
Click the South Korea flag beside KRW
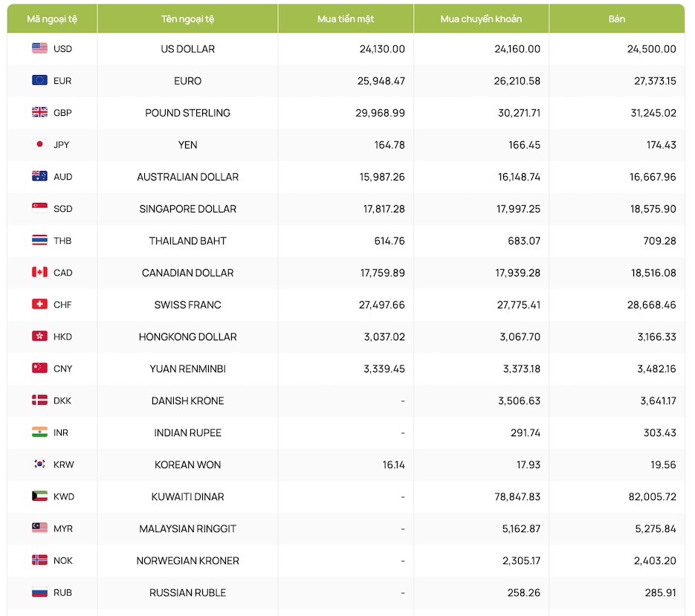pyautogui.click(x=39, y=464)
